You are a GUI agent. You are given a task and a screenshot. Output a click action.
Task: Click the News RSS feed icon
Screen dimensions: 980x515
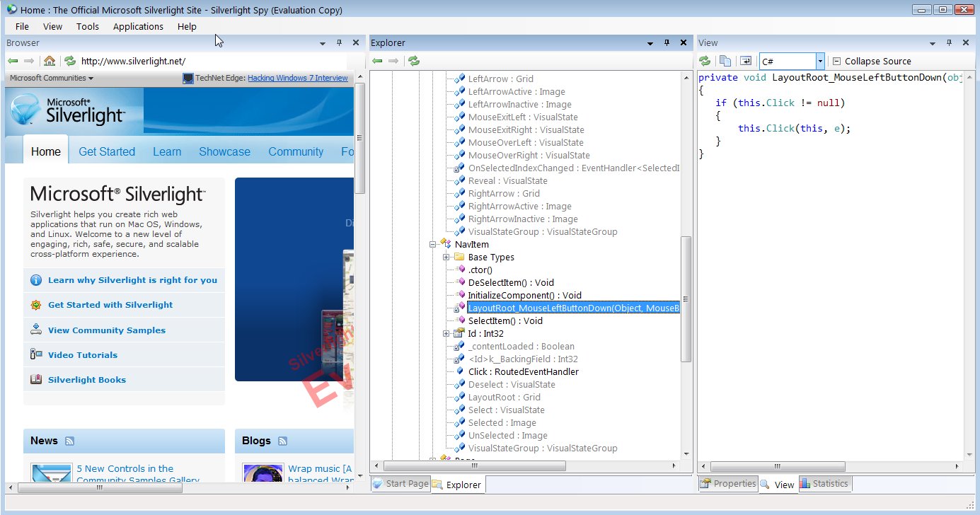point(70,441)
